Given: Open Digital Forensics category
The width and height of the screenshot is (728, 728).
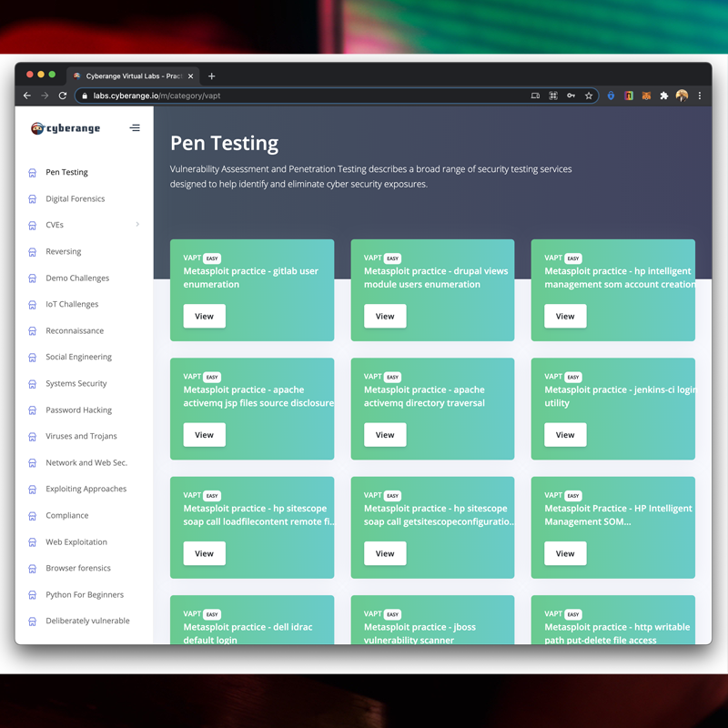Looking at the screenshot, I should [75, 198].
